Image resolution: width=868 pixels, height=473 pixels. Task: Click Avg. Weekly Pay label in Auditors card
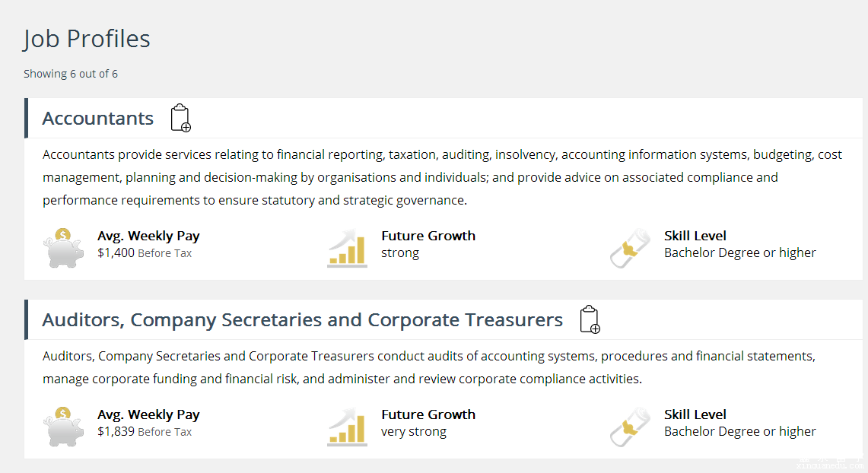(x=148, y=414)
